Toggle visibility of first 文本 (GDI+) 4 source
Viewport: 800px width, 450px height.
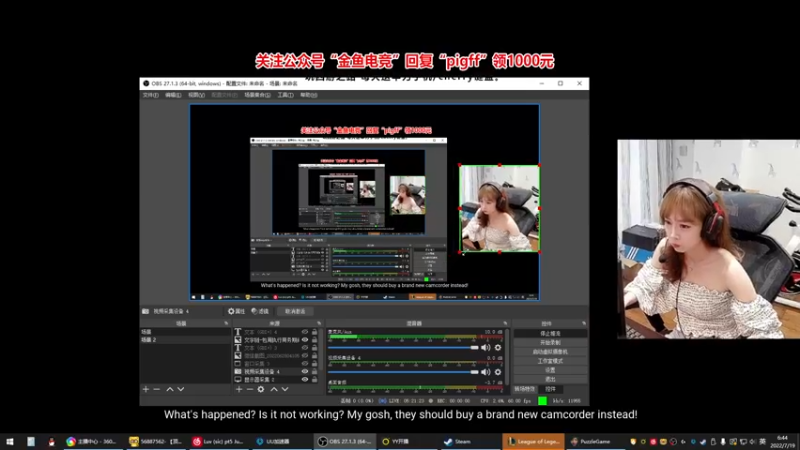[x=305, y=332]
